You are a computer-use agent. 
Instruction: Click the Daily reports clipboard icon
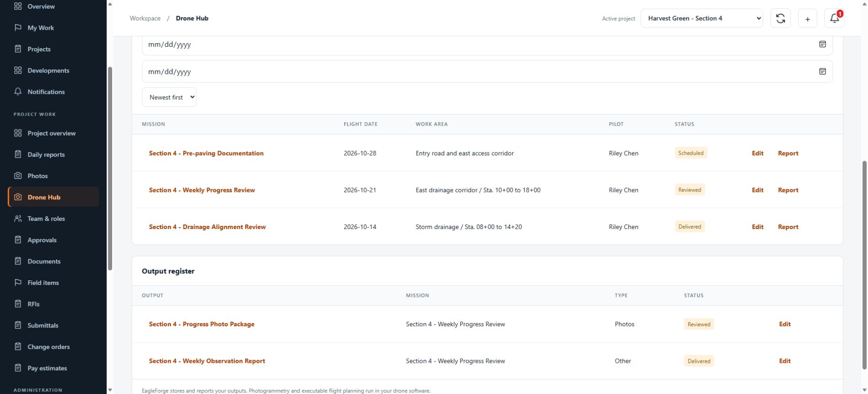point(18,154)
